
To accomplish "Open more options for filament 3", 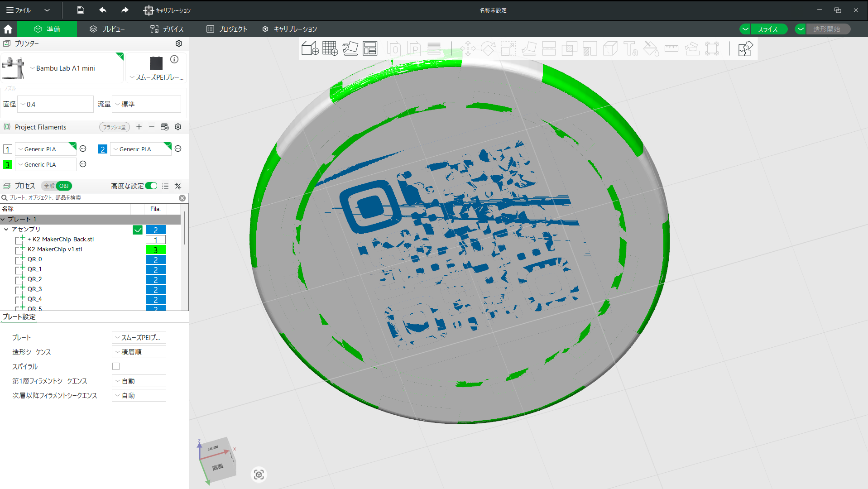I will pyautogui.click(x=83, y=164).
